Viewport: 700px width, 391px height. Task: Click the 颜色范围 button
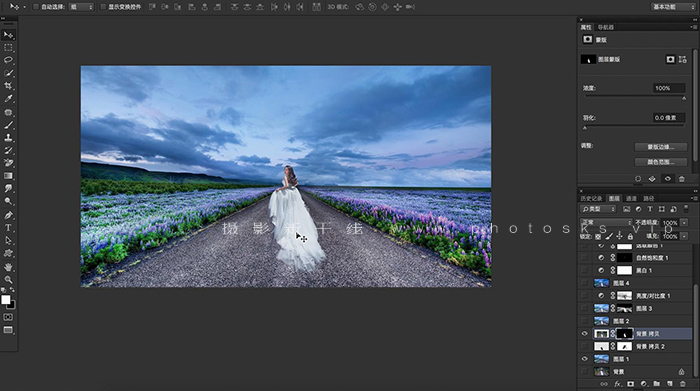[x=661, y=162]
